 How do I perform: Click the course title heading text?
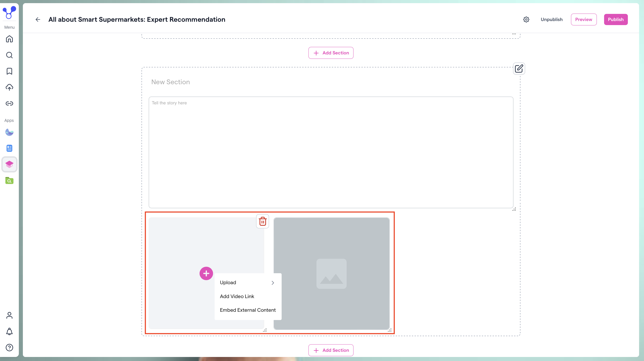137,19
